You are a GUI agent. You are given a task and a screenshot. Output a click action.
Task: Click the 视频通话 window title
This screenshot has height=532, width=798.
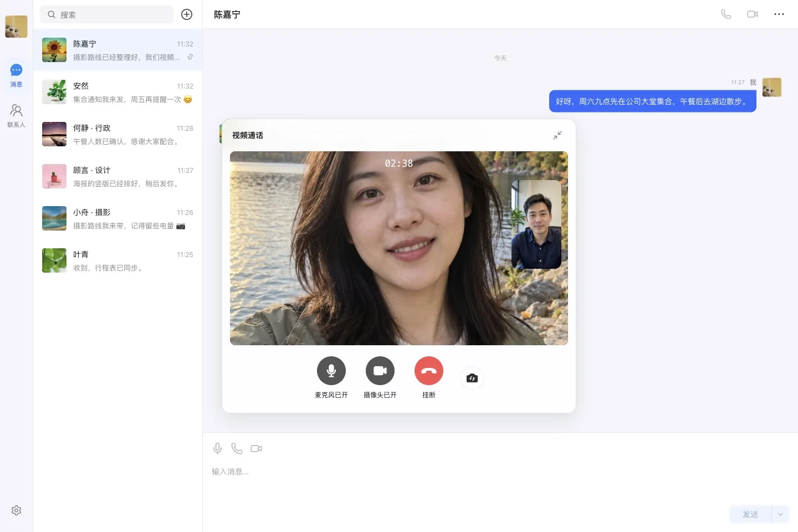tap(248, 135)
